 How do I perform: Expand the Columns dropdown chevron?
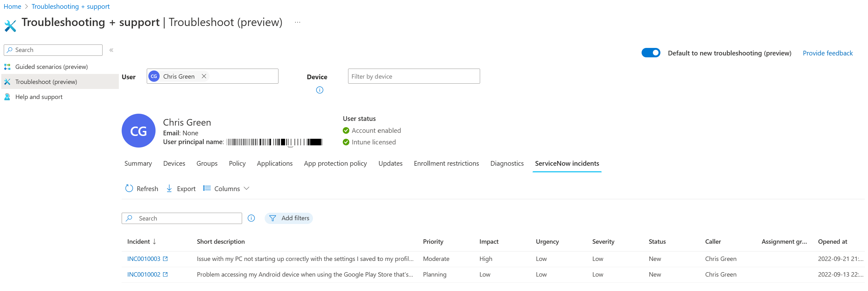pyautogui.click(x=246, y=188)
